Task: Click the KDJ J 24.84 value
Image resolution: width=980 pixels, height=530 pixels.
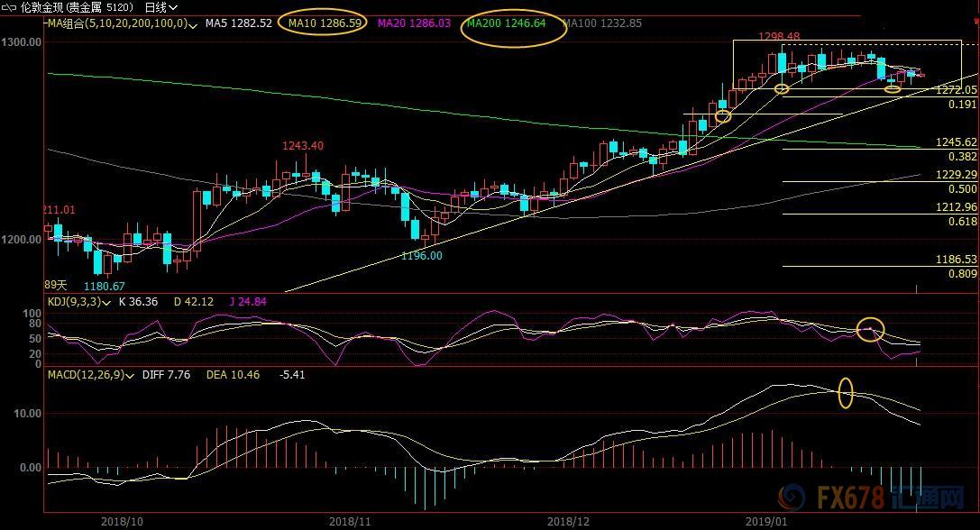Action: 248,302
